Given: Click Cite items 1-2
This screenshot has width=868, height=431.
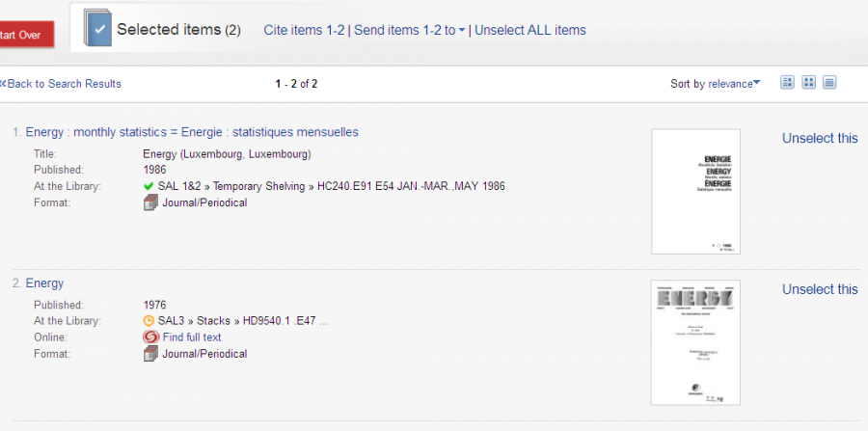Looking at the screenshot, I should point(304,30).
